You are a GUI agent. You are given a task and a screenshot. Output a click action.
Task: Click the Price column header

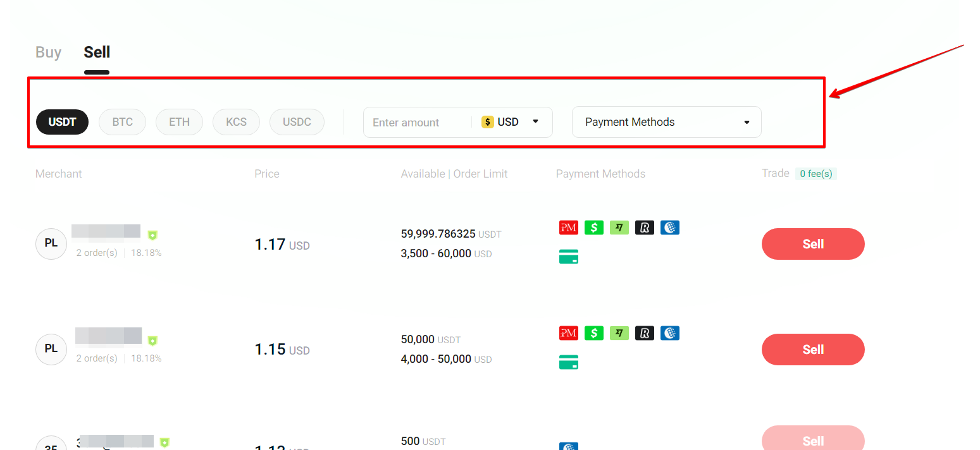click(x=267, y=174)
